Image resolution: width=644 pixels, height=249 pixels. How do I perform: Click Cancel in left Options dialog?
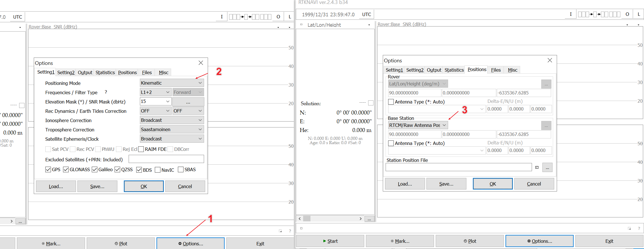click(x=185, y=186)
